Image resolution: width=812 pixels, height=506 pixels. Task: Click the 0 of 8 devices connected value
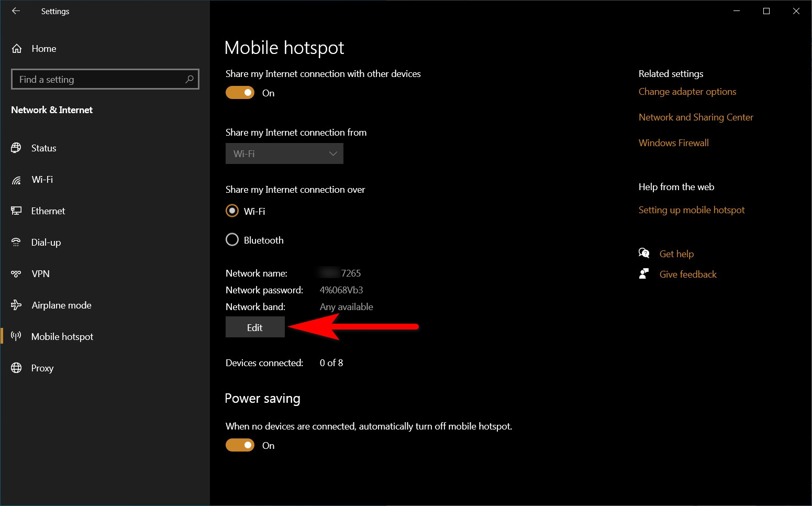point(331,363)
